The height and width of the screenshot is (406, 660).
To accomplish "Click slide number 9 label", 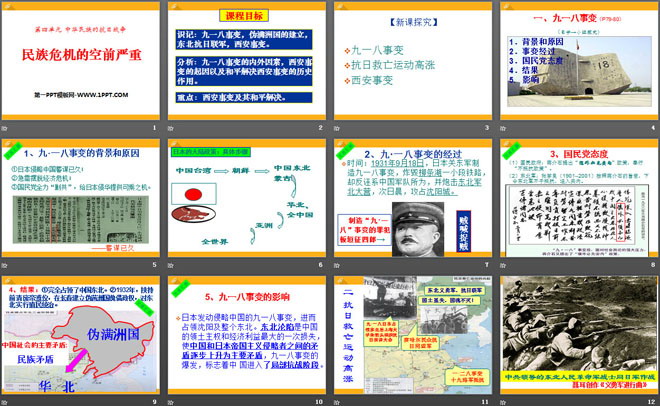I will point(154,402).
